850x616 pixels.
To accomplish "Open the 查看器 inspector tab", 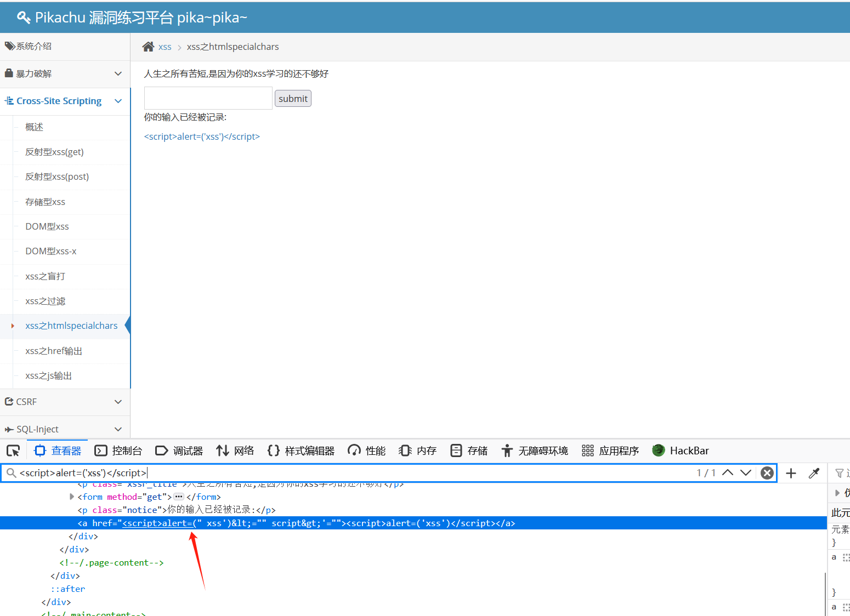I will [58, 451].
